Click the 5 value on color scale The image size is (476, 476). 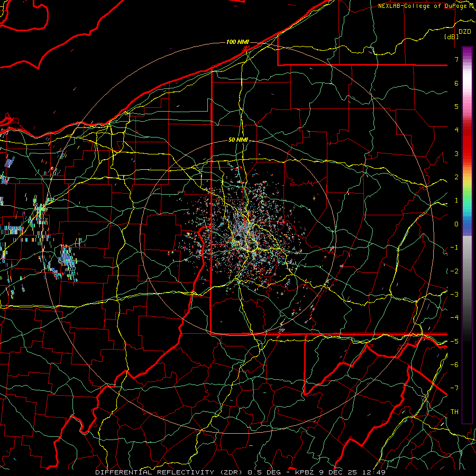pos(456,106)
